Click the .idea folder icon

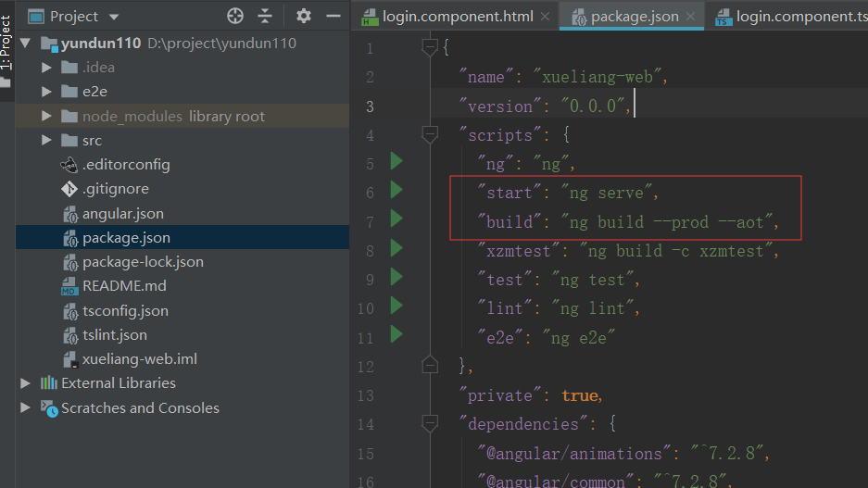point(69,68)
